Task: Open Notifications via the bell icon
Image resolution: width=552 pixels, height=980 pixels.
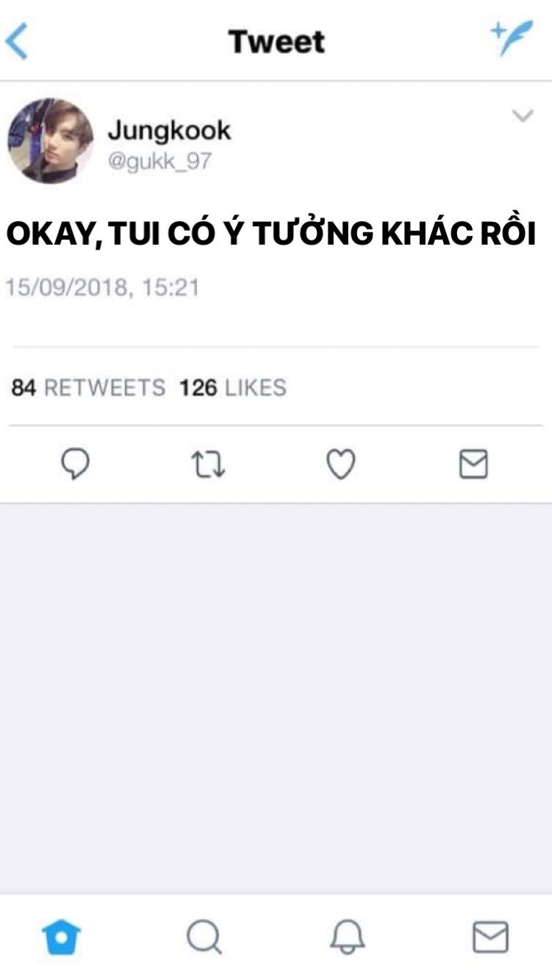Action: point(347,937)
